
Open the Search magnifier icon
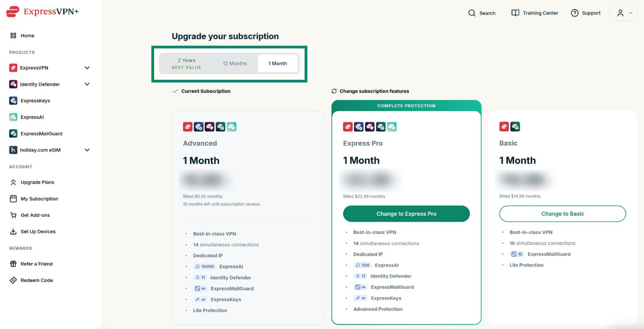(x=472, y=13)
